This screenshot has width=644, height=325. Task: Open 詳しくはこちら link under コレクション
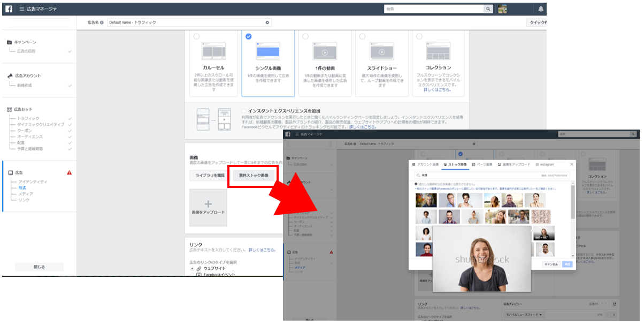(x=437, y=89)
